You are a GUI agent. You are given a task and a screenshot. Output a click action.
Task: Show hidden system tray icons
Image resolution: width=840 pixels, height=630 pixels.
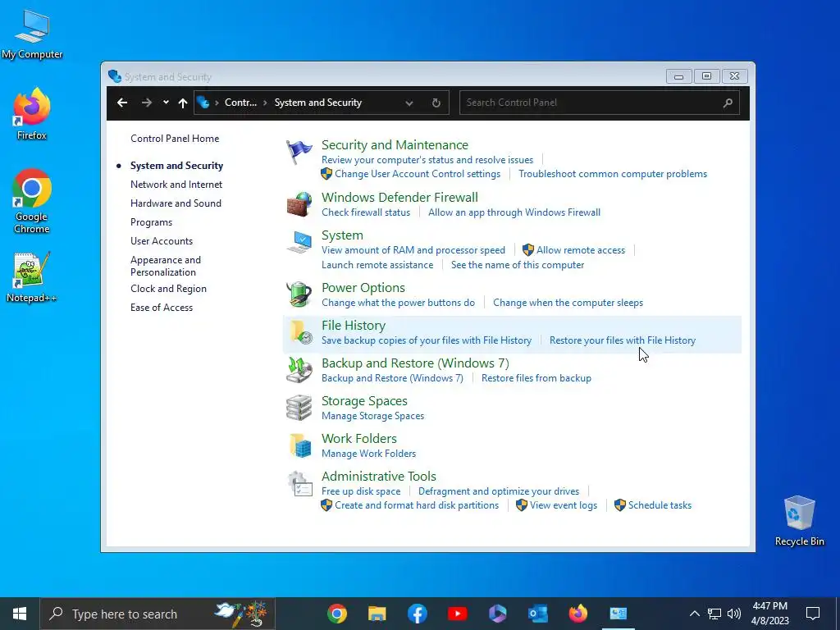point(694,614)
